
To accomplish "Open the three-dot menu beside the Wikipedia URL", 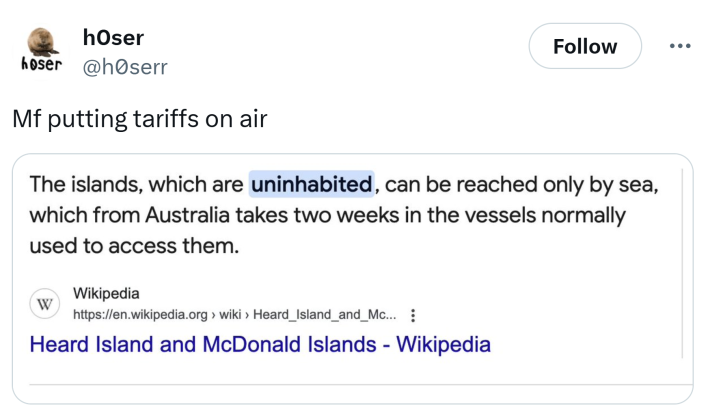I will tap(414, 315).
